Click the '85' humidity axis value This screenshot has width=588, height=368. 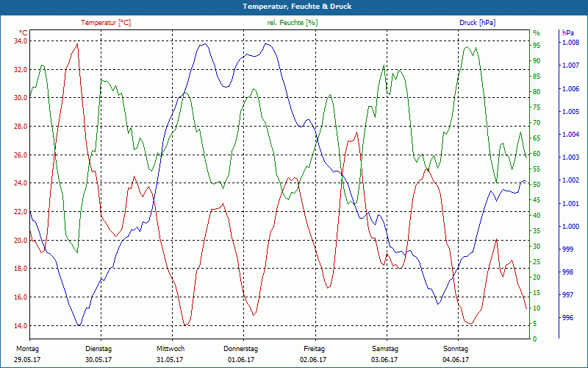[537, 77]
